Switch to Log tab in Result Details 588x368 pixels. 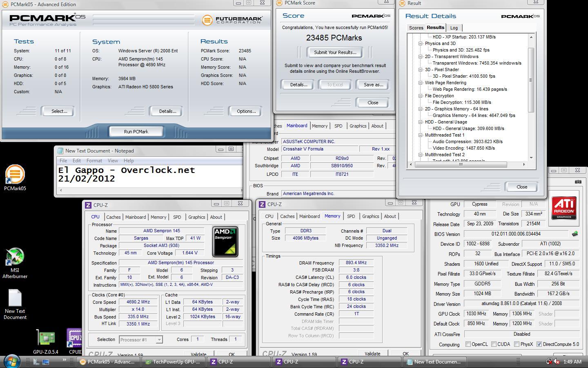[454, 28]
